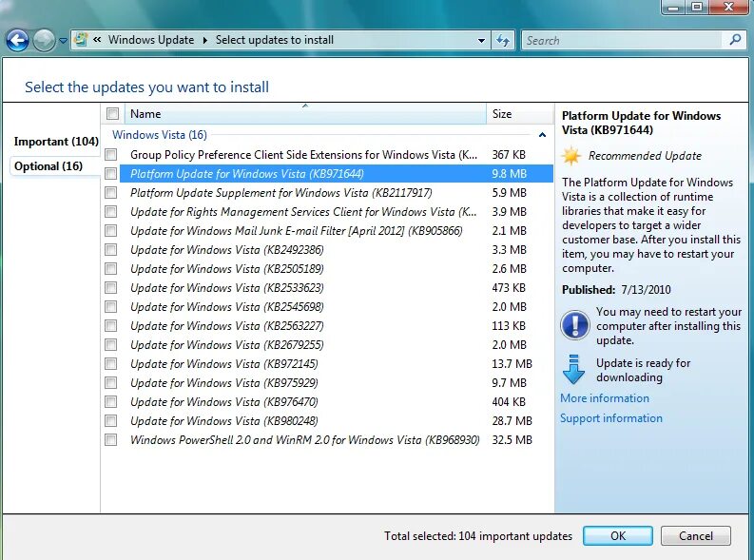
Task: Click the blue download arrow icon
Action: tap(573, 369)
